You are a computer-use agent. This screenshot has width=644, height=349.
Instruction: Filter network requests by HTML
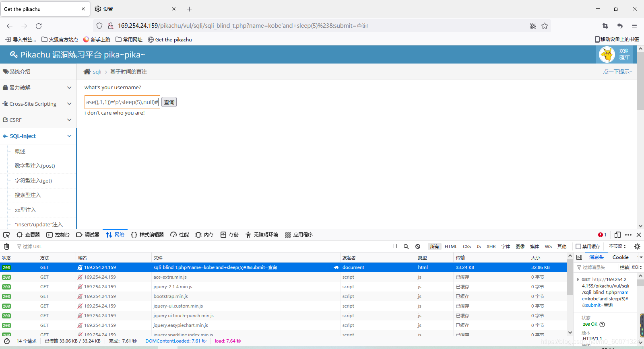coord(451,246)
